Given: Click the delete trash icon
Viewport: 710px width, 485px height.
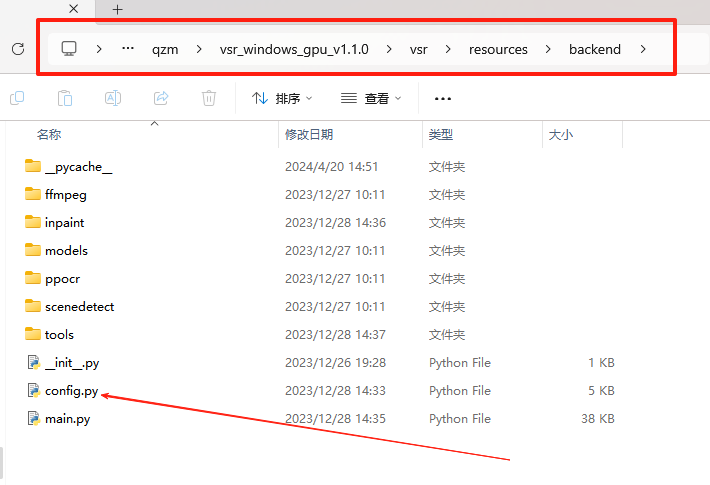Looking at the screenshot, I should coord(209,98).
